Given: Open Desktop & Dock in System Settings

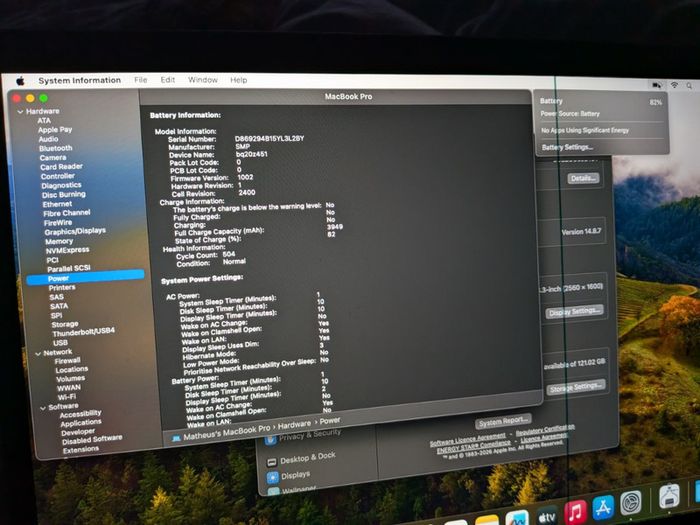Looking at the screenshot, I should tap(307, 457).
